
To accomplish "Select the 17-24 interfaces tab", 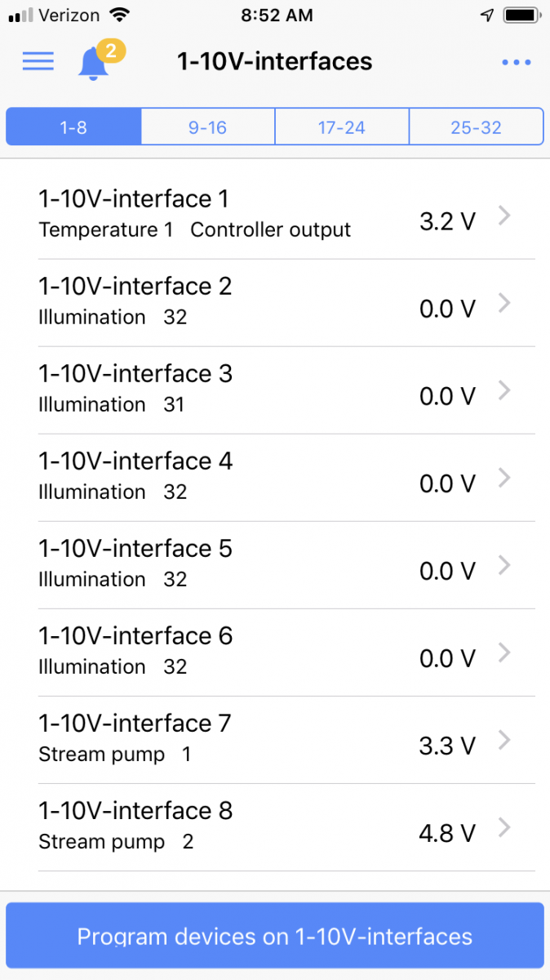I will (x=341, y=127).
